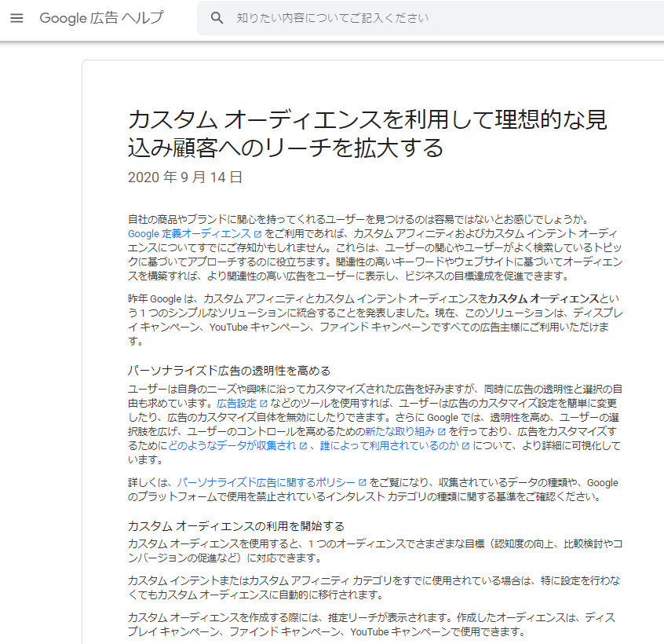Click the Google 広告 ヘルプ logo

point(101,18)
